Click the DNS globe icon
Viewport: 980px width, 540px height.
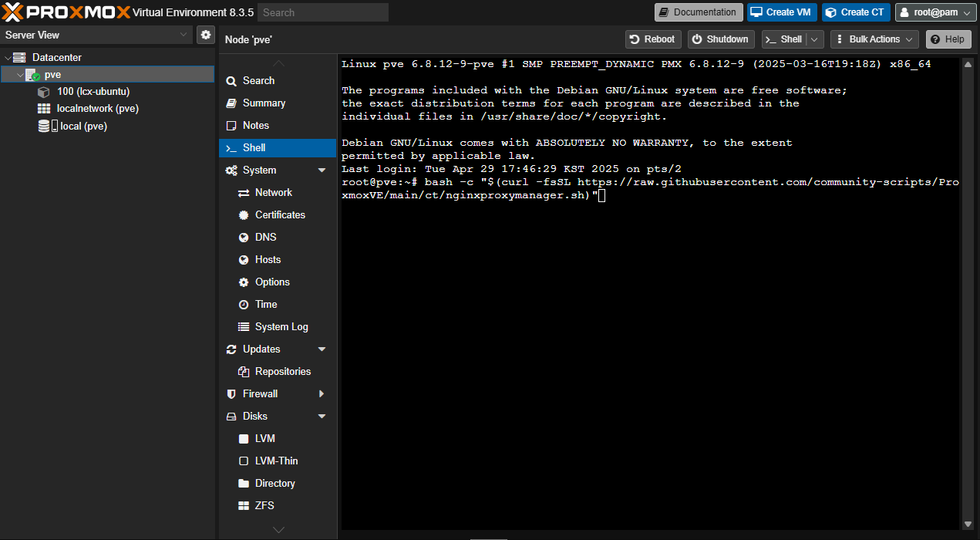click(244, 238)
